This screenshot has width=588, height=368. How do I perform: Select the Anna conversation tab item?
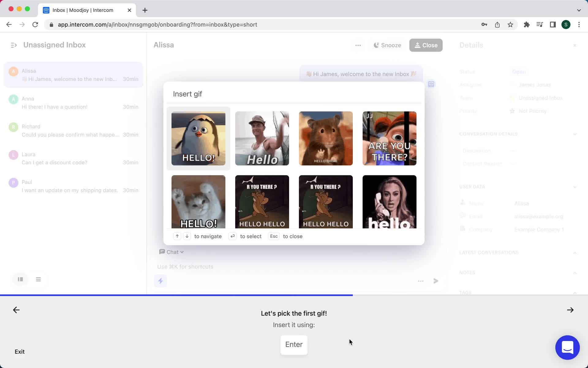[x=74, y=102]
